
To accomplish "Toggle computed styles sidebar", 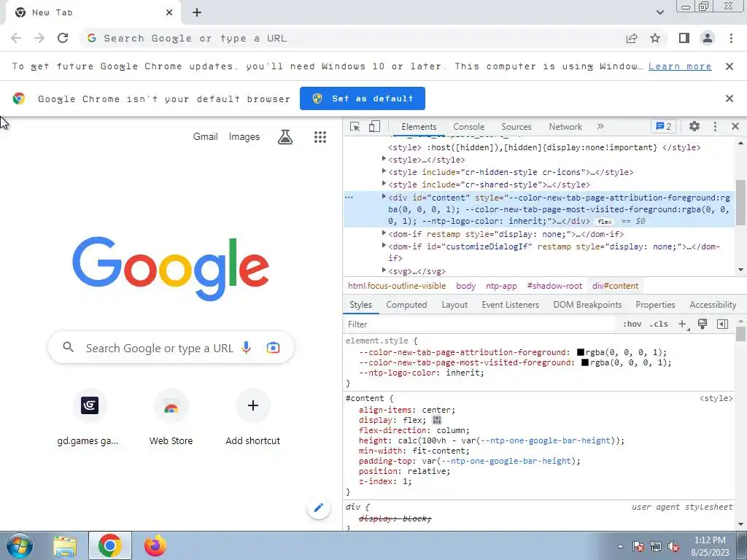I will [x=723, y=324].
